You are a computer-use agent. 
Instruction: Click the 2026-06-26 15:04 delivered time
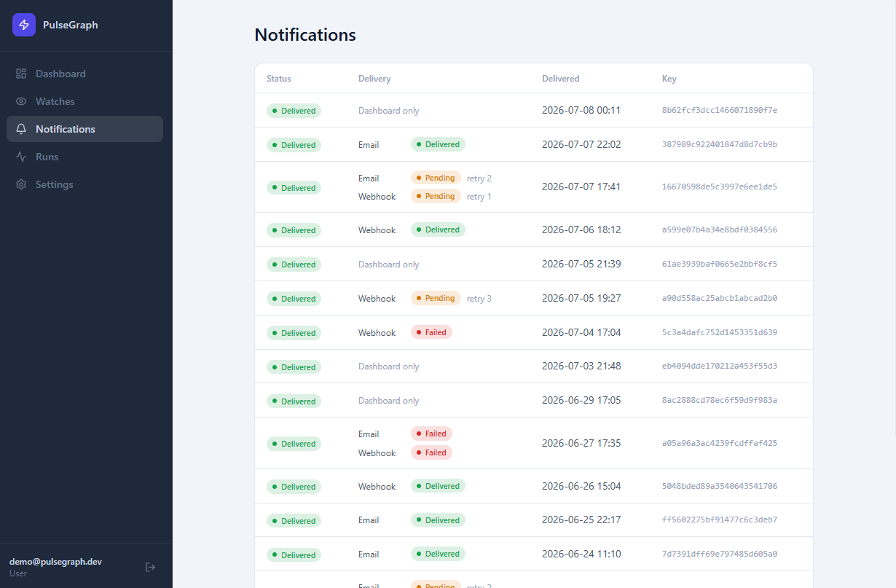coord(581,486)
